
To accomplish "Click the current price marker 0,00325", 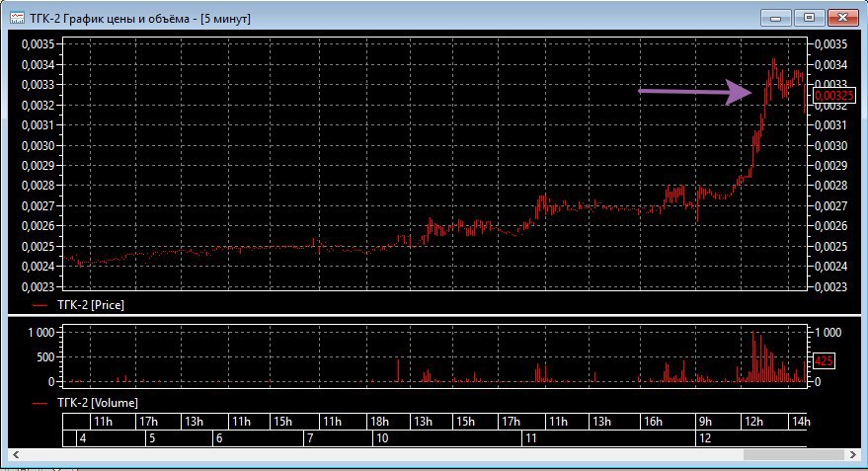I will click(x=834, y=95).
